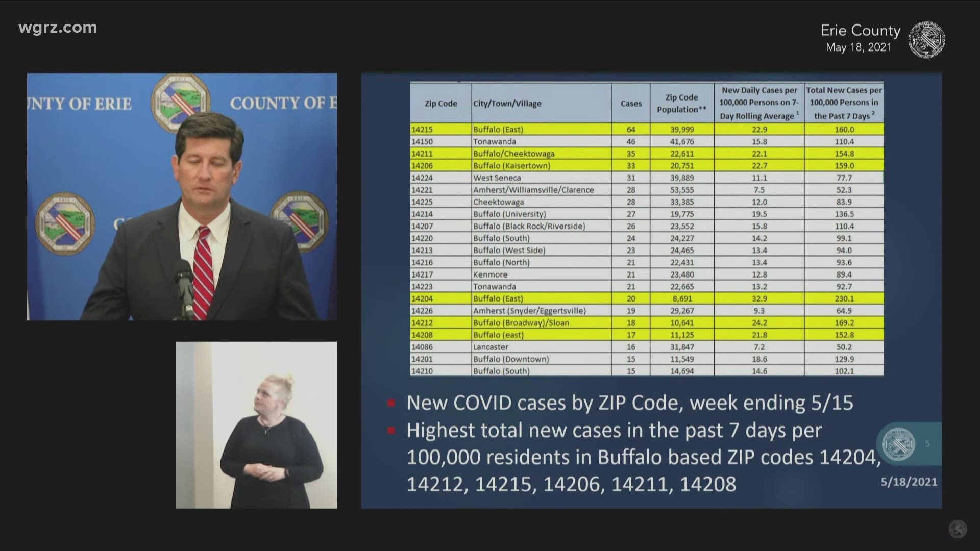Viewport: 980px width, 551px height.
Task: Click the Buffalo (Downtown) row name
Action: click(x=511, y=359)
